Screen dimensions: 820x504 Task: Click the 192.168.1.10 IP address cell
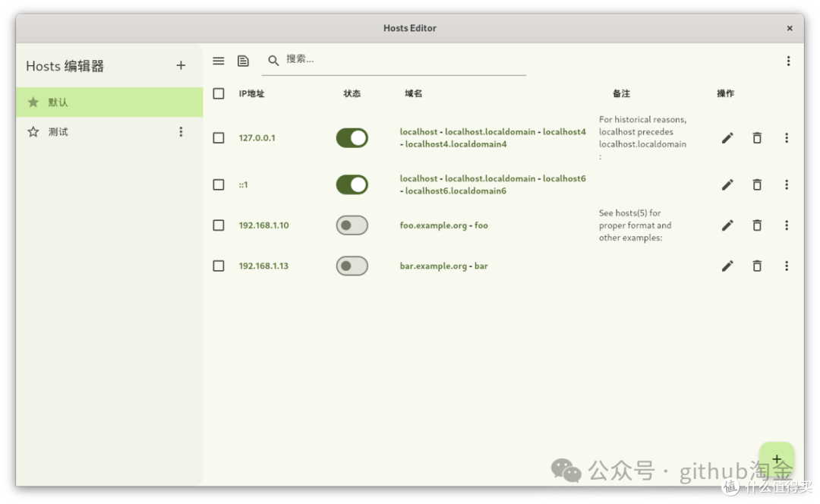point(263,225)
